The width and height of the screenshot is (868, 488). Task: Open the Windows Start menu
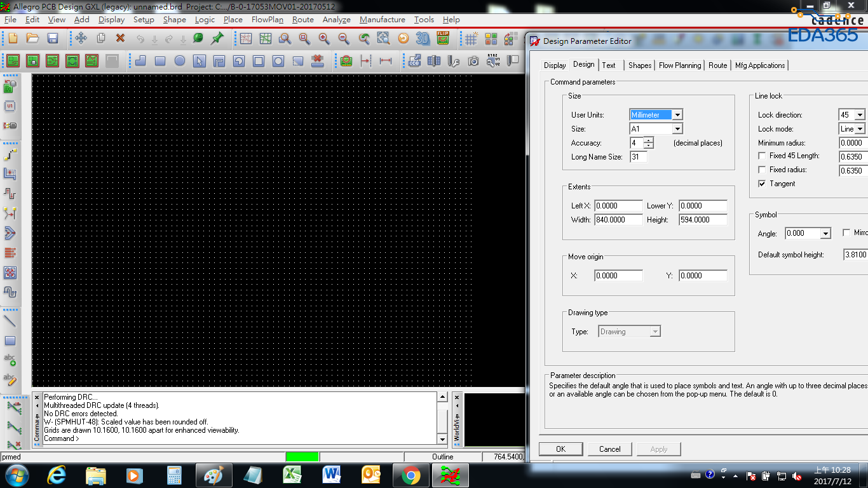(17, 475)
